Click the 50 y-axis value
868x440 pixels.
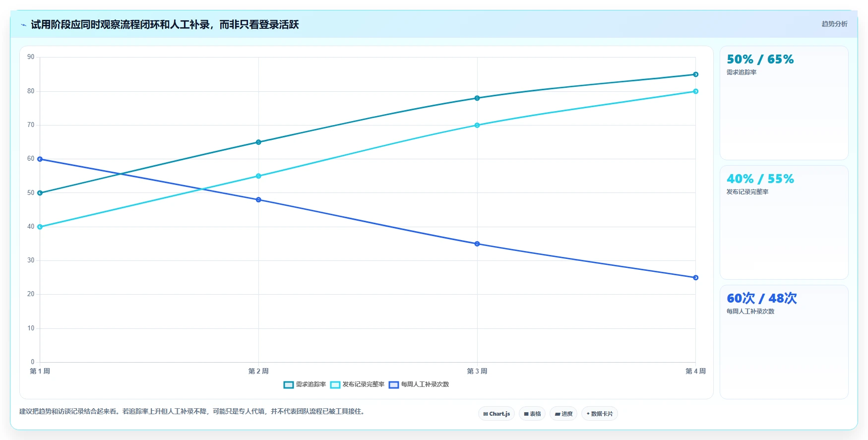(x=31, y=193)
